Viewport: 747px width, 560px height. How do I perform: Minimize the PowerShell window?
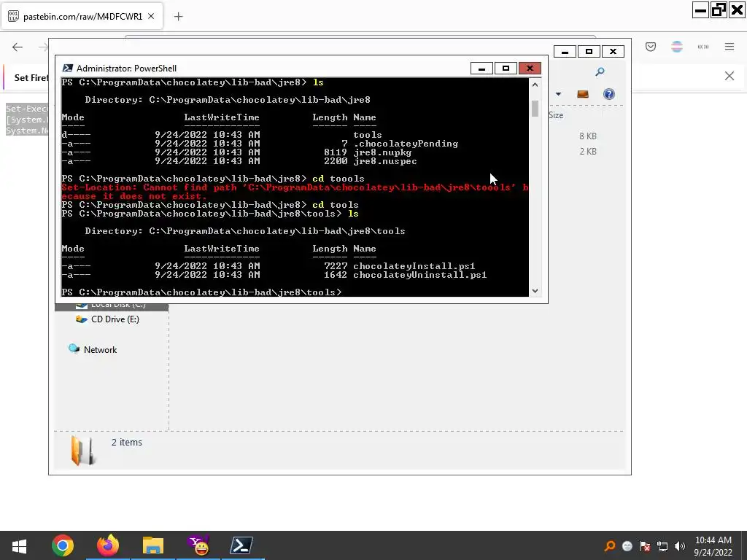(481, 69)
